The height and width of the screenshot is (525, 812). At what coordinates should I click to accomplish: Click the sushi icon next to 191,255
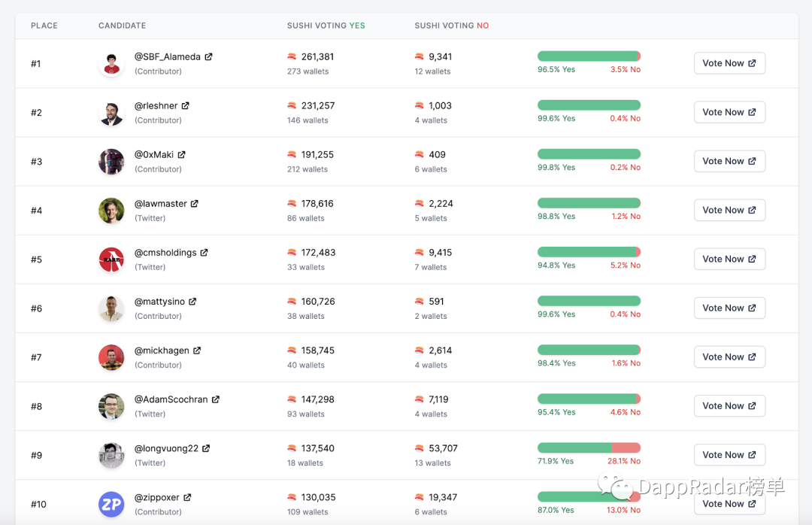click(292, 154)
